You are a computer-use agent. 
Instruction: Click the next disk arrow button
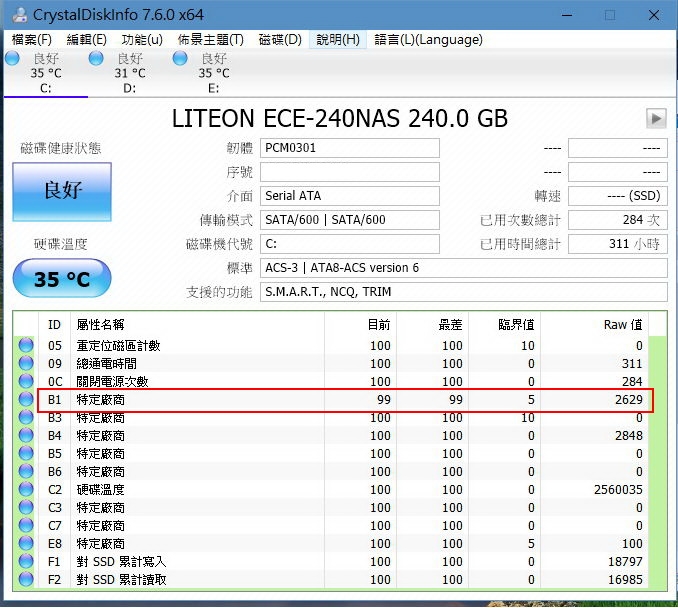(x=656, y=118)
